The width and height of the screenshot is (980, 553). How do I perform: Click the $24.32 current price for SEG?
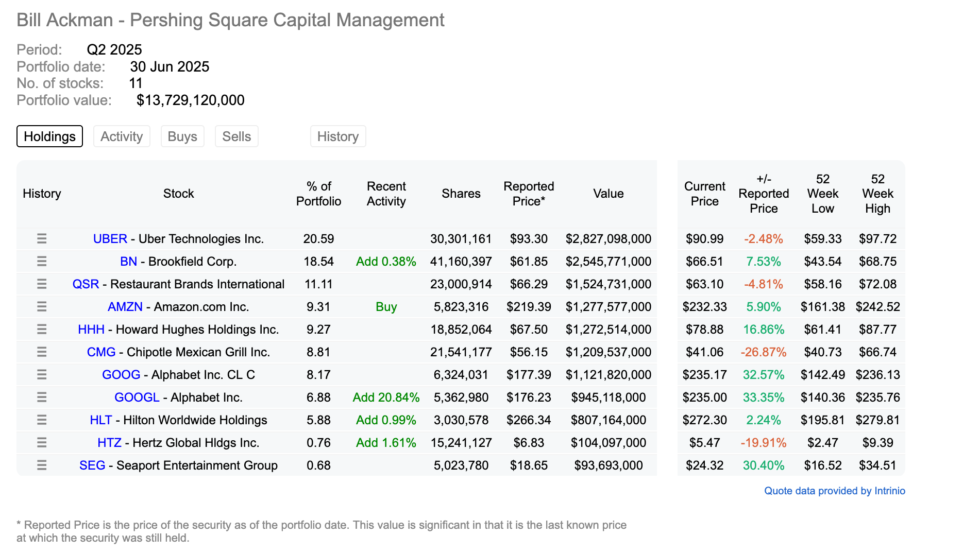point(705,465)
